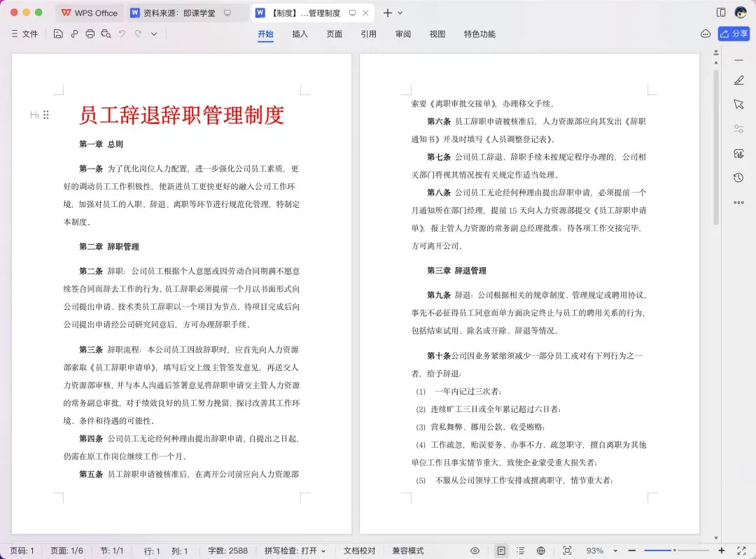Click the Save icon in quick toolbar

click(58, 34)
